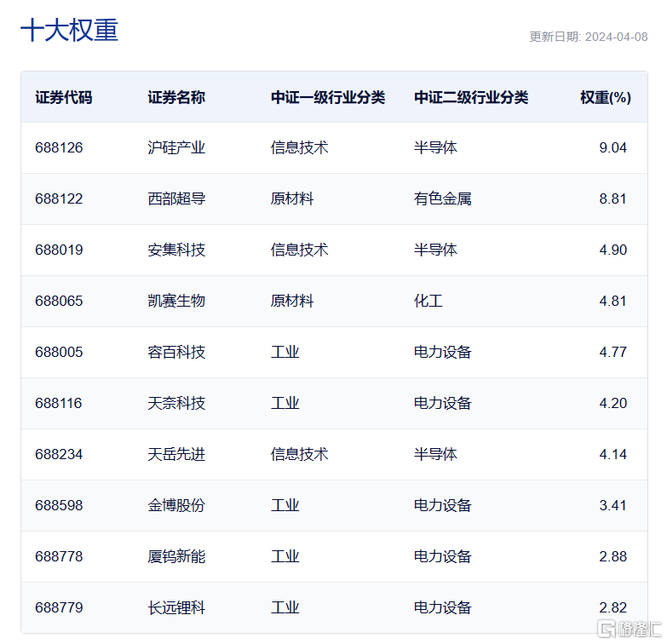Select security code 688065
Screen dimensions: 667x644
tap(59, 301)
